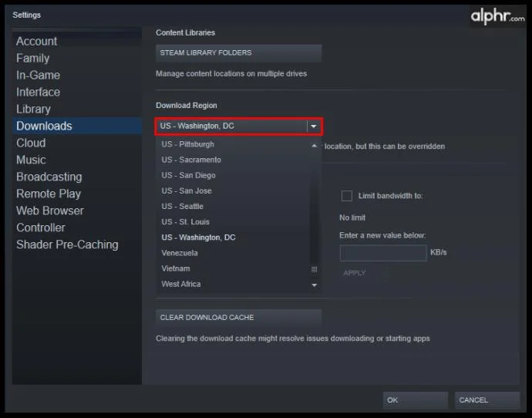Open the Cloud settings category
532x418 pixels.
[x=77, y=143]
